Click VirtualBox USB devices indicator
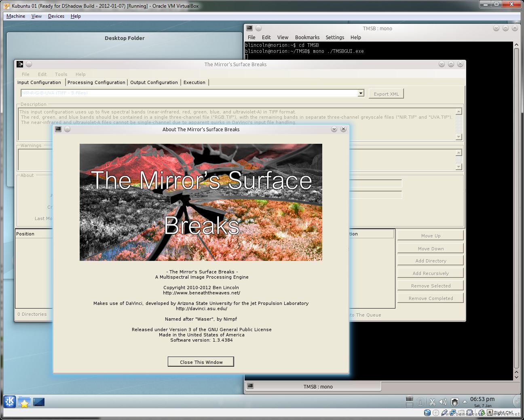 pyautogui.click(x=444, y=413)
